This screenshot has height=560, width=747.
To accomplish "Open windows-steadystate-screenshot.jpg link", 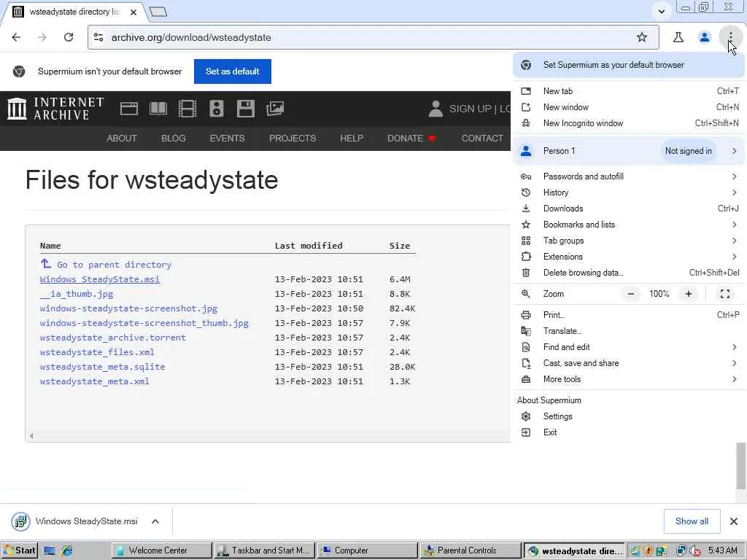I will pyautogui.click(x=128, y=308).
